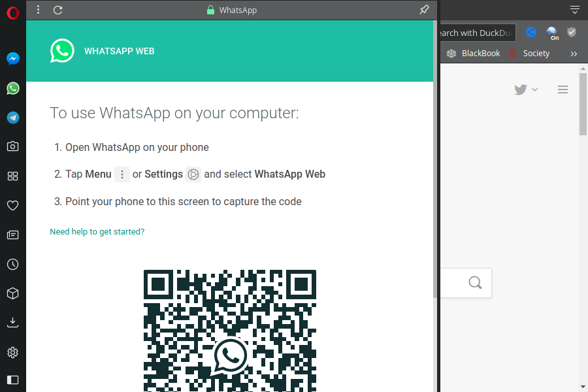Open Extensions cube icon
The height and width of the screenshot is (392, 588).
13,293
